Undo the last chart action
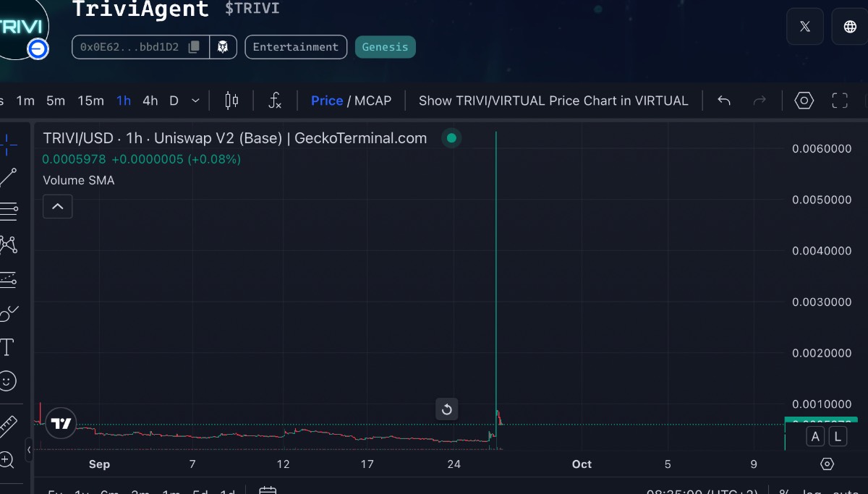The width and height of the screenshot is (868, 494). point(723,101)
